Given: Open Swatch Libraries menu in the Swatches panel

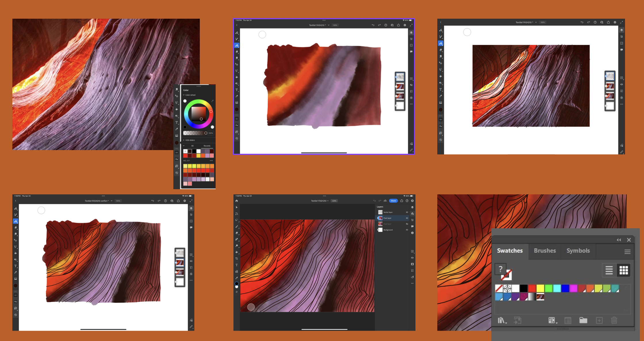Looking at the screenshot, I should (x=502, y=320).
